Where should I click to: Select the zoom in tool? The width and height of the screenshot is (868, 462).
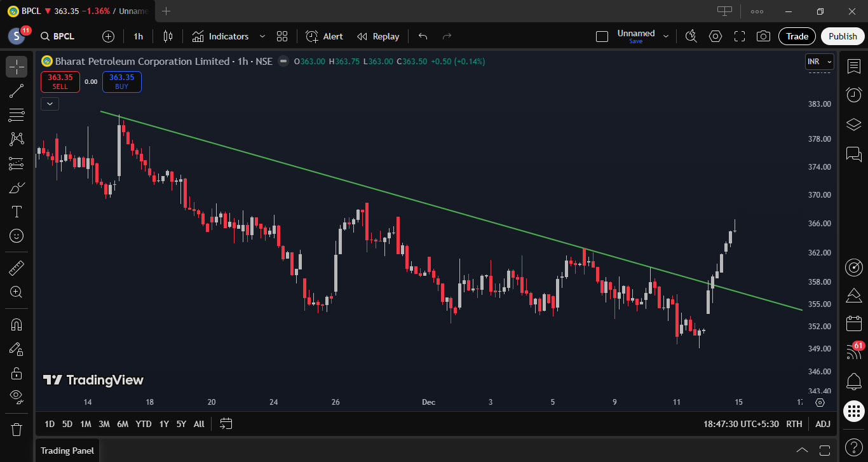17,292
